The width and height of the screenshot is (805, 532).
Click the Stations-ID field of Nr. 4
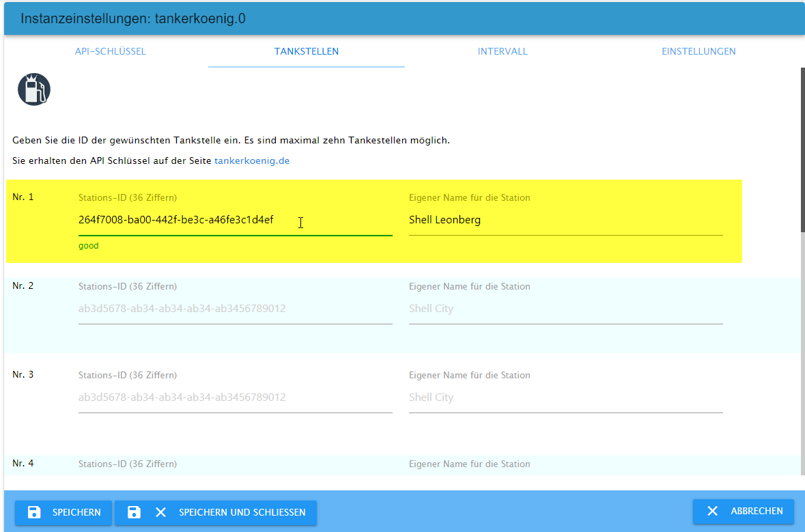236,478
